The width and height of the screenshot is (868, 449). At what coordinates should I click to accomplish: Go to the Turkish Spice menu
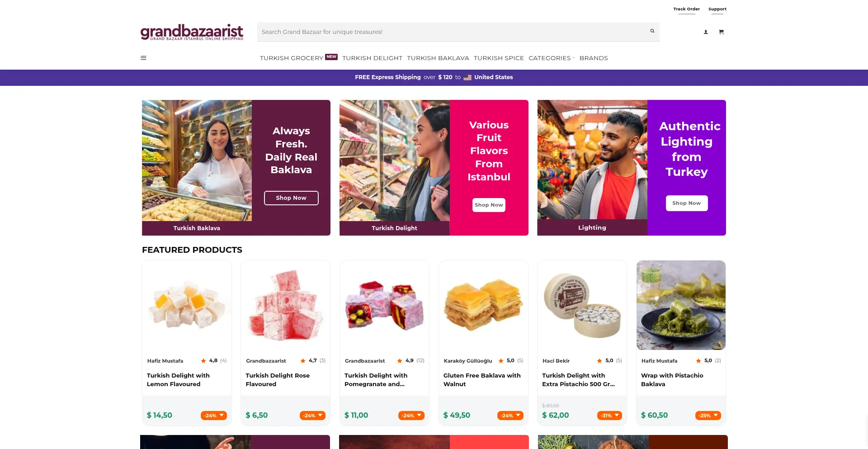(x=499, y=58)
